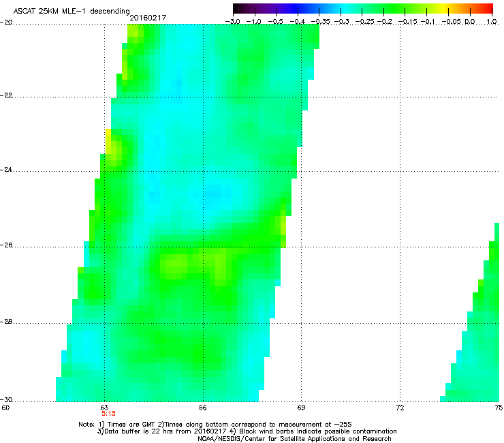Viewport: 504px width, 443px height.
Task: Click the color bar label -0.15
Action: click(x=407, y=22)
